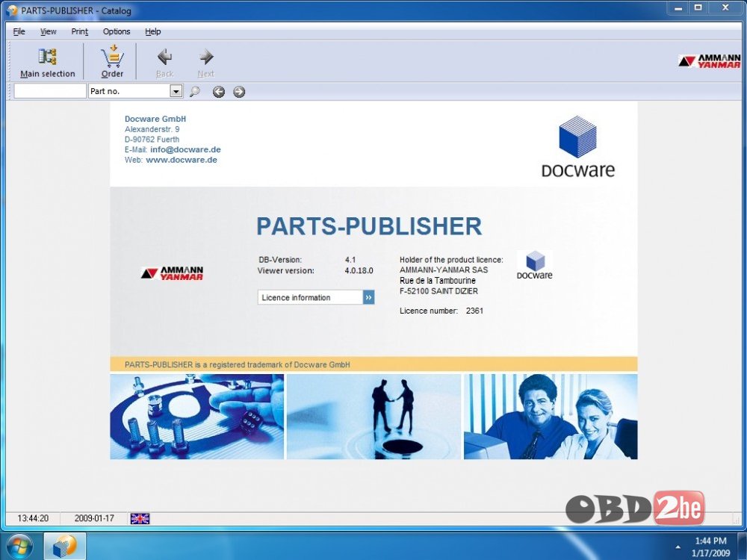Click the Viewer version label
Viewport: 747px width, 560px height.
286,270
